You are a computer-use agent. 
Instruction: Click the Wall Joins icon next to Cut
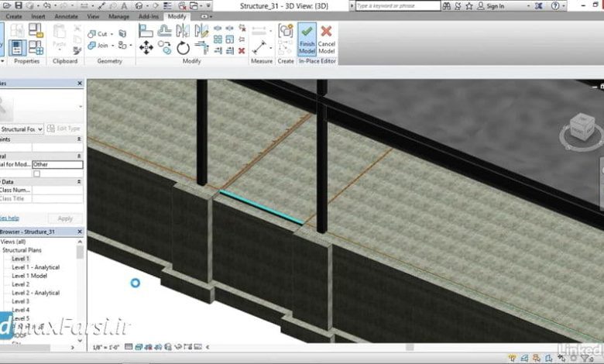122,34
